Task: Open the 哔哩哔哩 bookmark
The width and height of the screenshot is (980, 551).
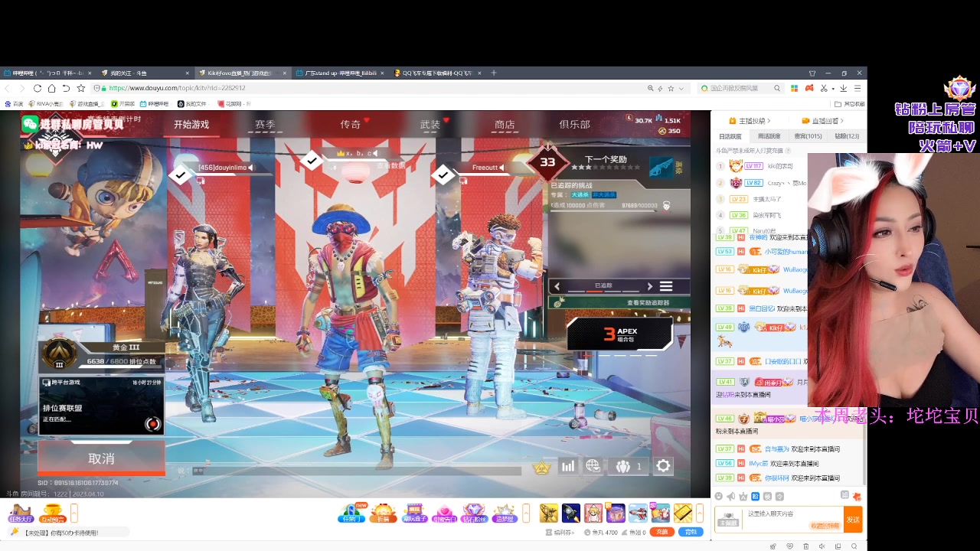Action: (155, 103)
